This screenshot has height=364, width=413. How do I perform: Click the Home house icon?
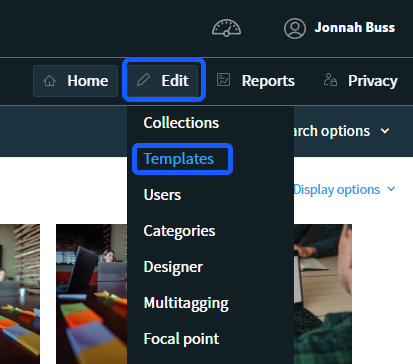coord(50,81)
